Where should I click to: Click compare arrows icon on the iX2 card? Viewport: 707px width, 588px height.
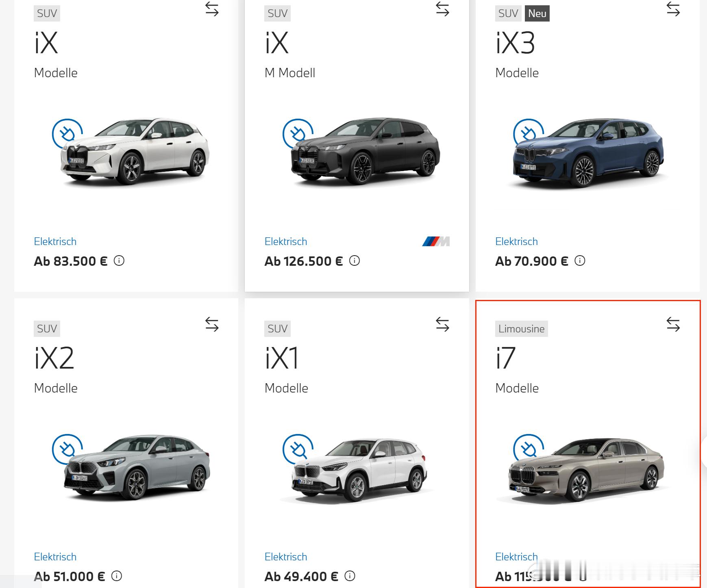212,324
